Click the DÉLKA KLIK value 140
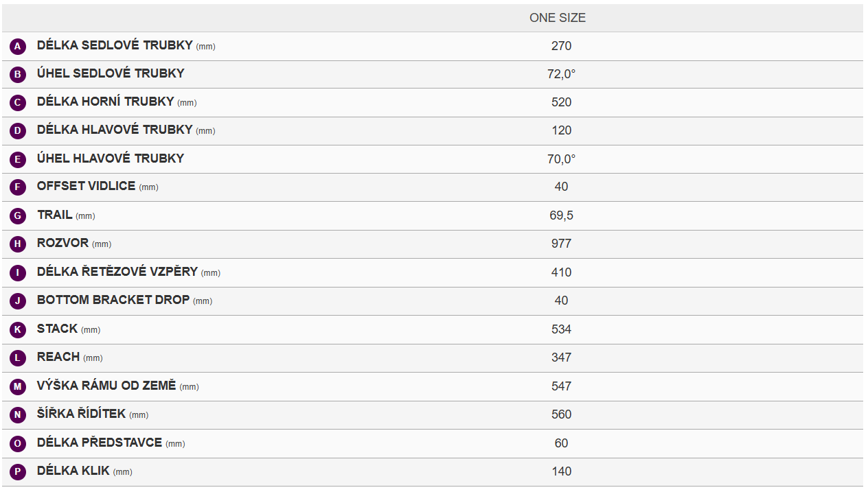 click(x=561, y=471)
